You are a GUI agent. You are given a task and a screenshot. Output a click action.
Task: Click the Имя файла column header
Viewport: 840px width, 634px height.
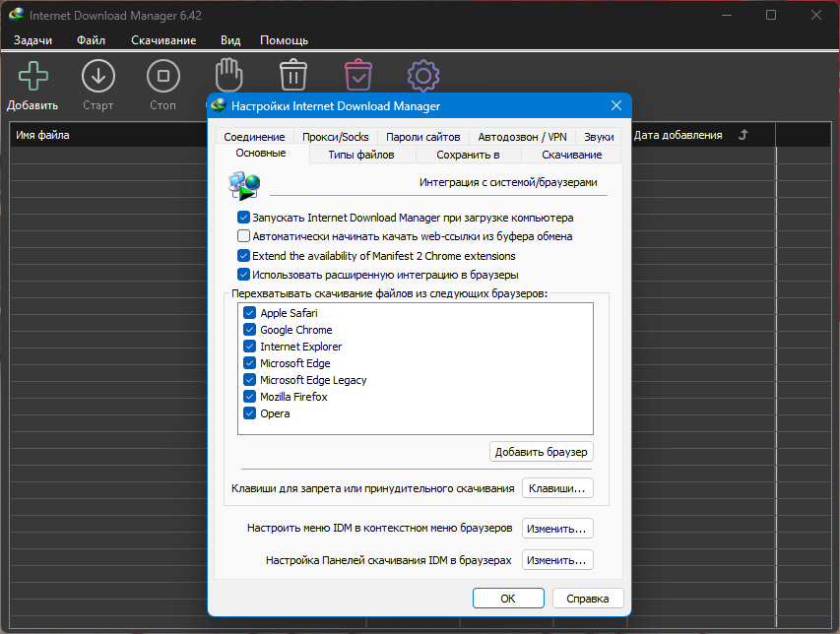click(x=42, y=135)
